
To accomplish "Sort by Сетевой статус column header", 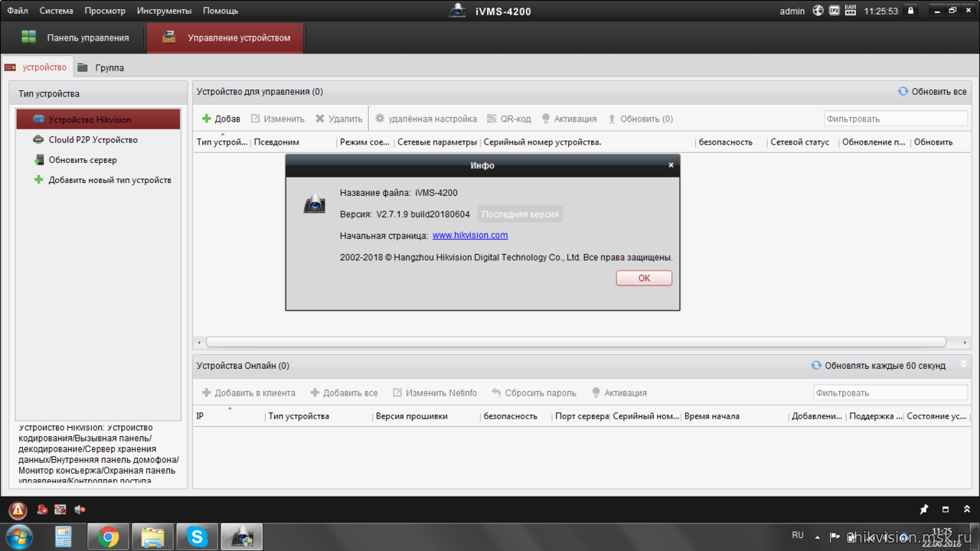I will (x=802, y=142).
